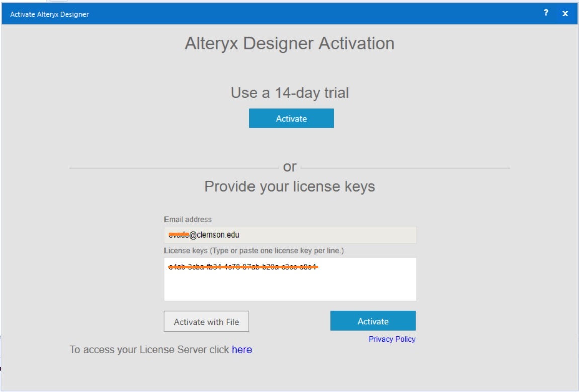The image size is (579, 392).
Task: Choose Activate with File
Action: (206, 322)
